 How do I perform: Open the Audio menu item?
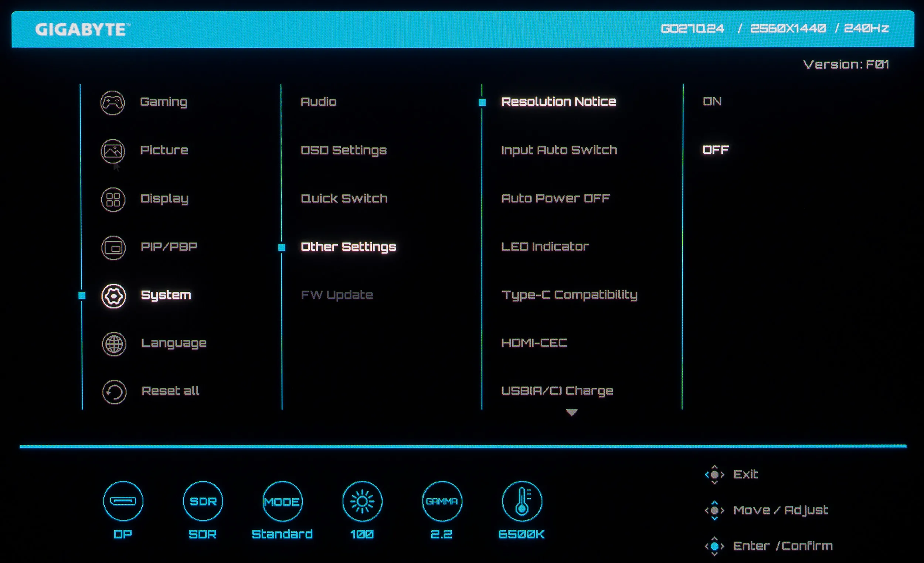pyautogui.click(x=318, y=102)
